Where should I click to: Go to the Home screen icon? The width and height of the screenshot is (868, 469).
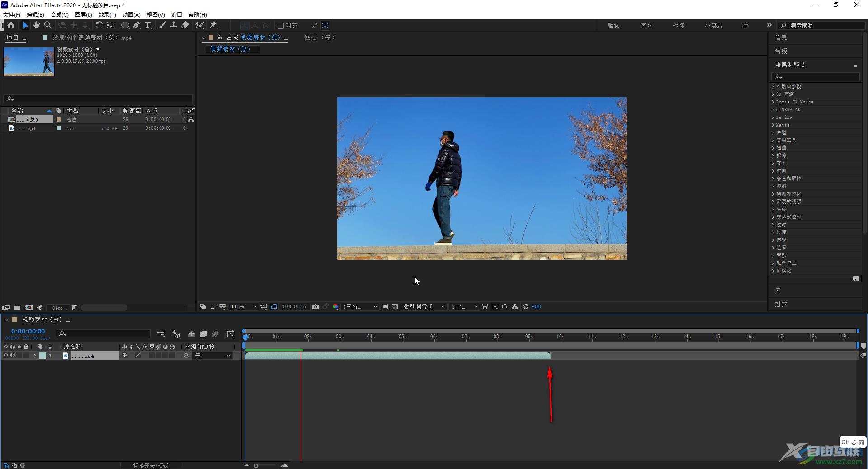11,25
